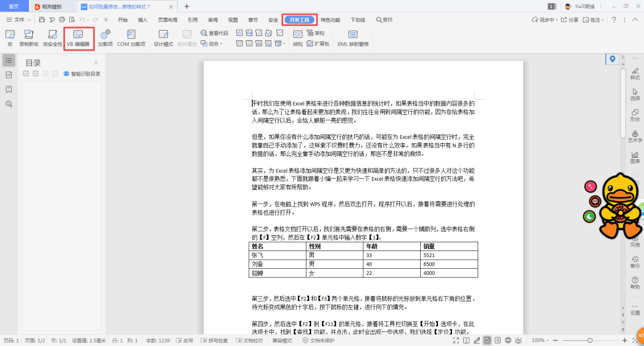This screenshot has width=644, height=346.
Task: Open XML 映射窗格
Action: [x=353, y=38]
